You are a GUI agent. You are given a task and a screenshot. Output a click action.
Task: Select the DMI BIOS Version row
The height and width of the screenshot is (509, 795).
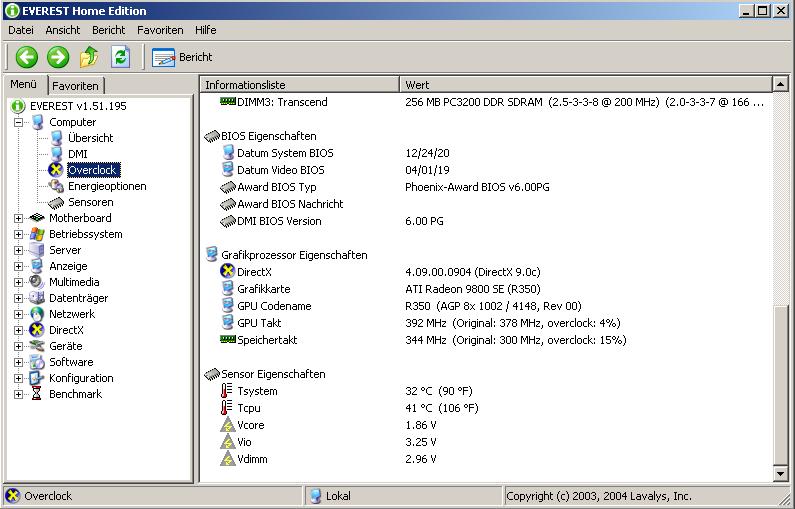click(487, 221)
